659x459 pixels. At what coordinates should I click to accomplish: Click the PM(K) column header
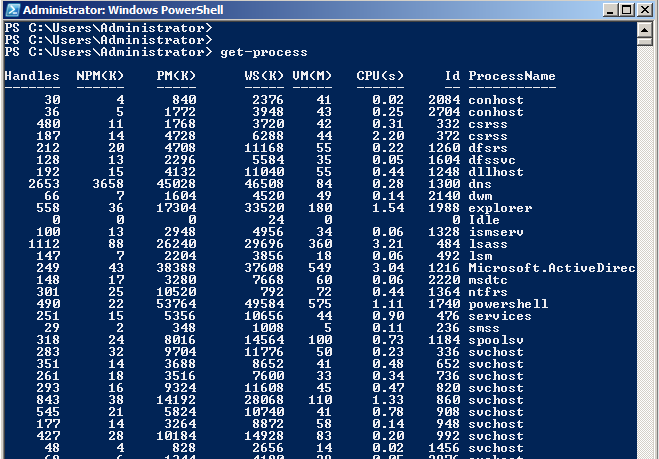pos(177,76)
